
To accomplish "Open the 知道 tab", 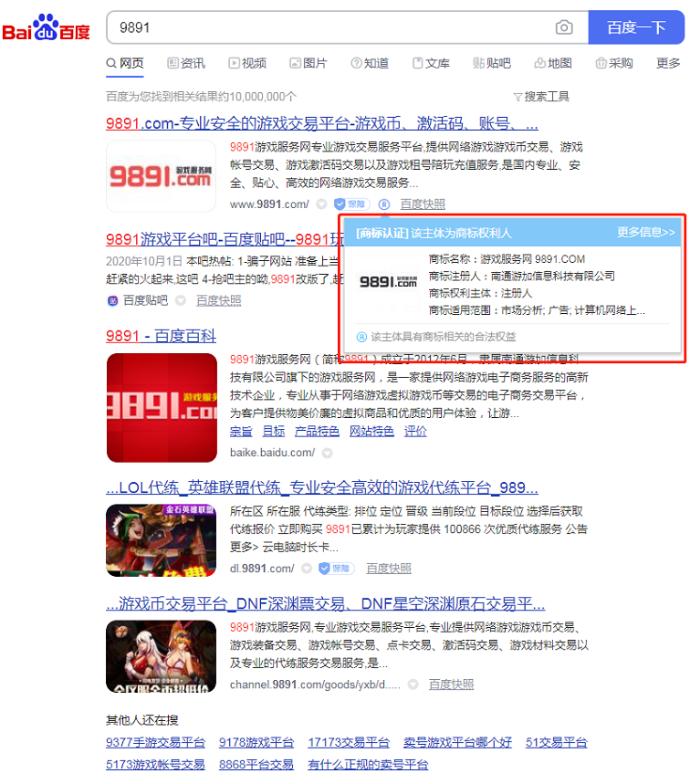I will (x=370, y=63).
